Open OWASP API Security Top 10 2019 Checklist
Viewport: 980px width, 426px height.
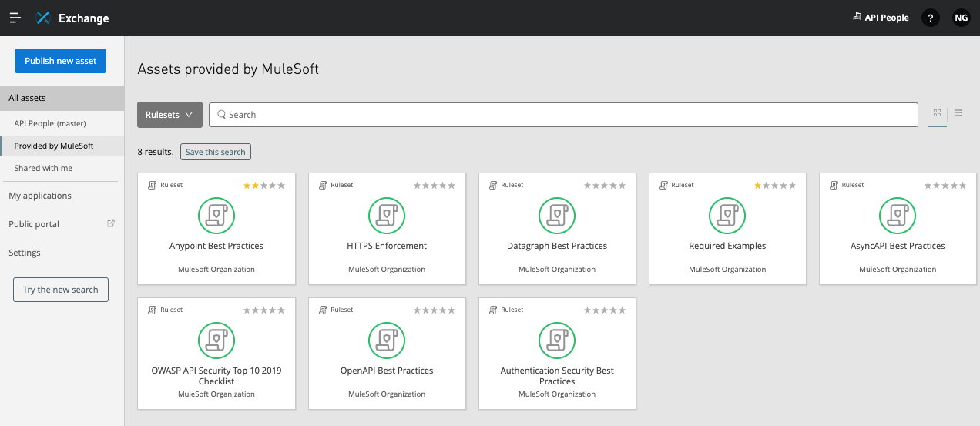(x=216, y=376)
